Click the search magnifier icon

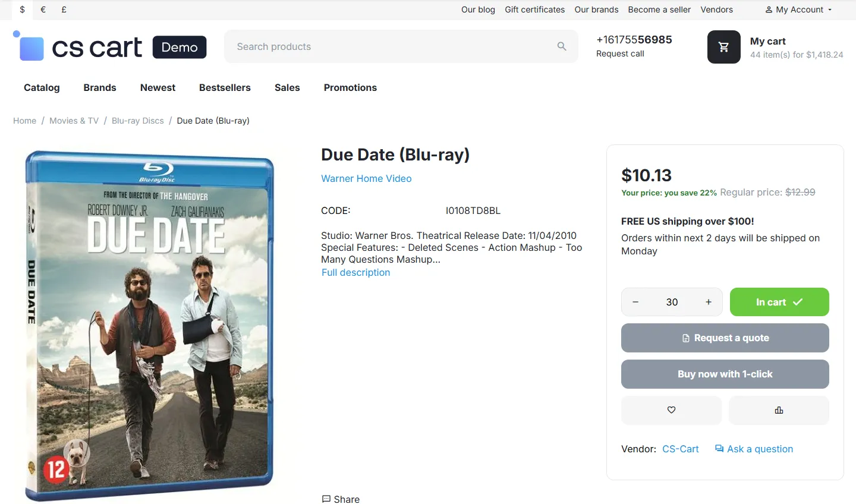click(562, 46)
